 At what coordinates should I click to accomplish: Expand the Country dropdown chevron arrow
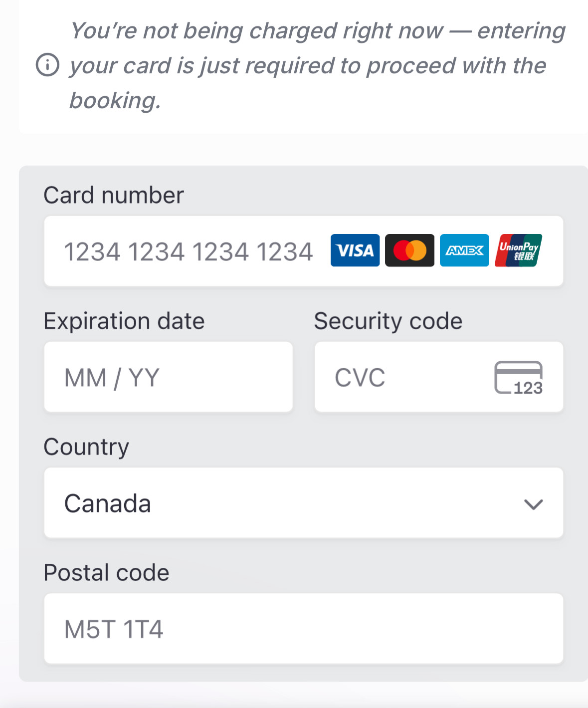(533, 504)
